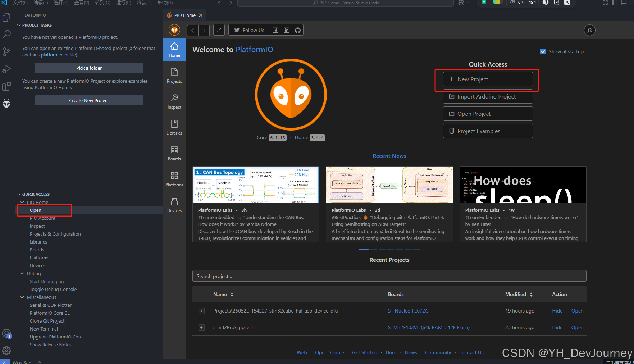Click Project Examples button

pyautogui.click(x=488, y=131)
